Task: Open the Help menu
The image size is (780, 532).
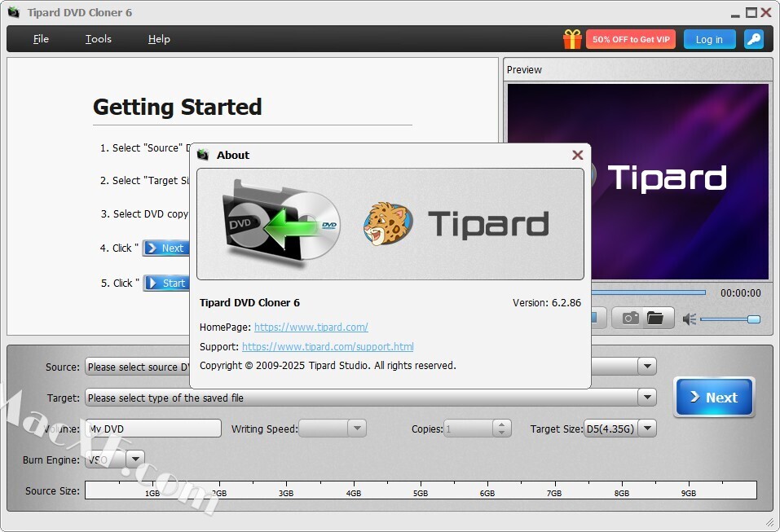Action: click(159, 39)
